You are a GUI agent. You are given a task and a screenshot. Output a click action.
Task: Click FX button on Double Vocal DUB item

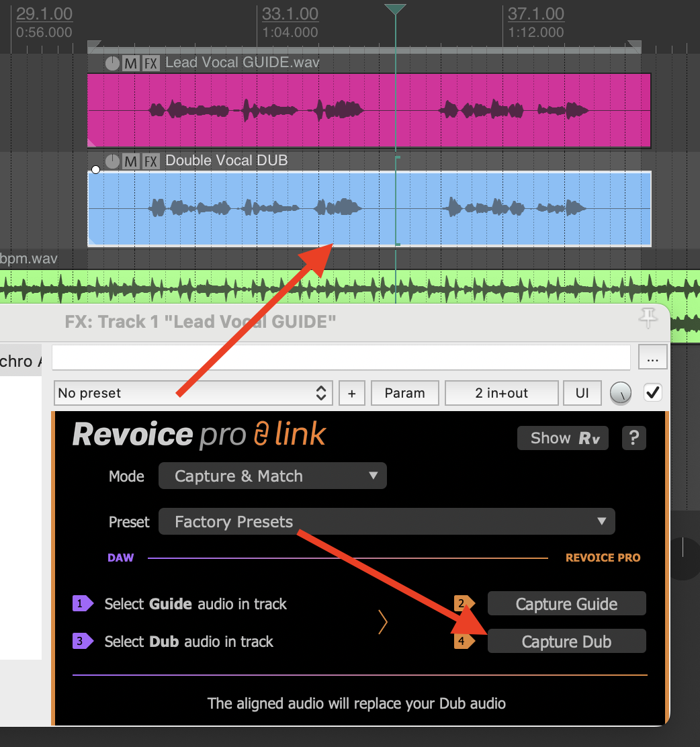point(151,161)
